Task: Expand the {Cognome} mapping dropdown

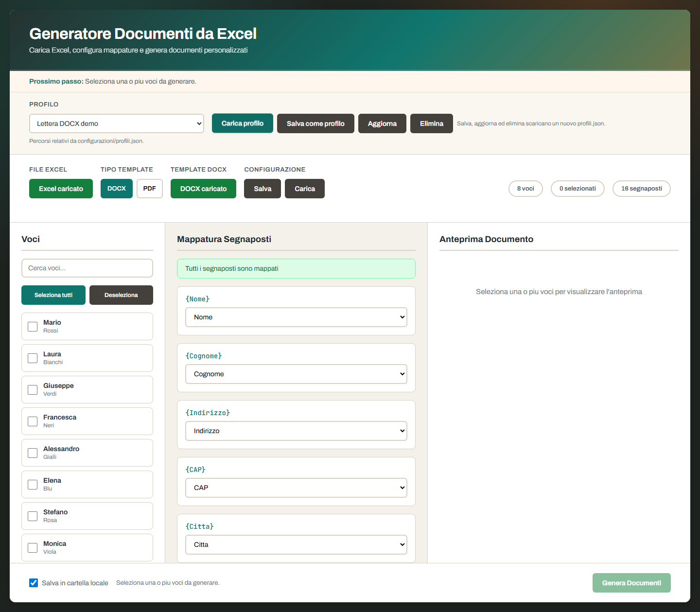Action: 296,374
